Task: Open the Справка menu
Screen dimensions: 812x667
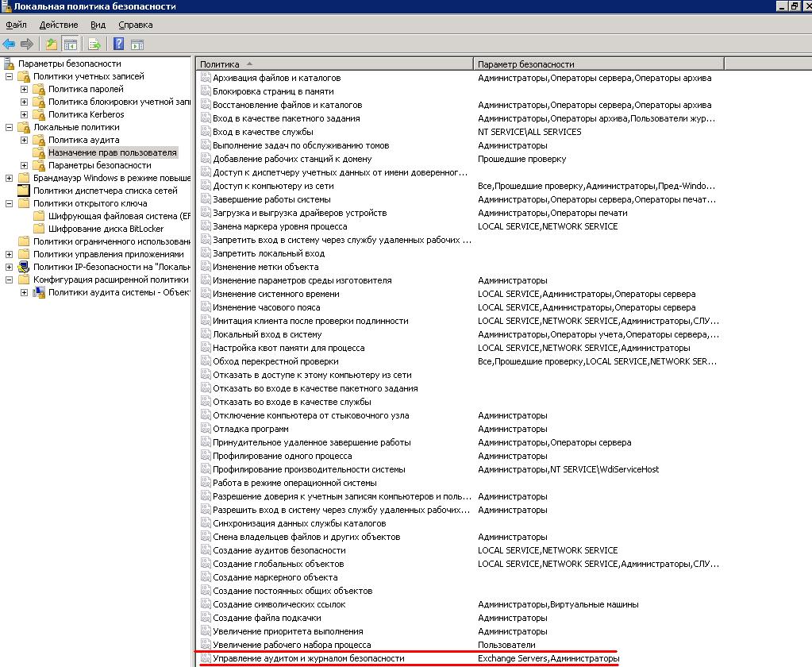Action: [x=135, y=25]
